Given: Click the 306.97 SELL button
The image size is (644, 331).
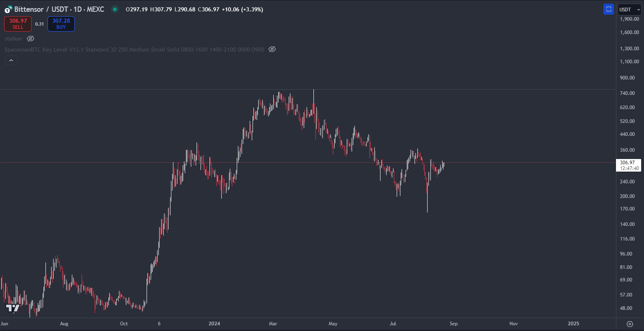Looking at the screenshot, I should click(18, 24).
